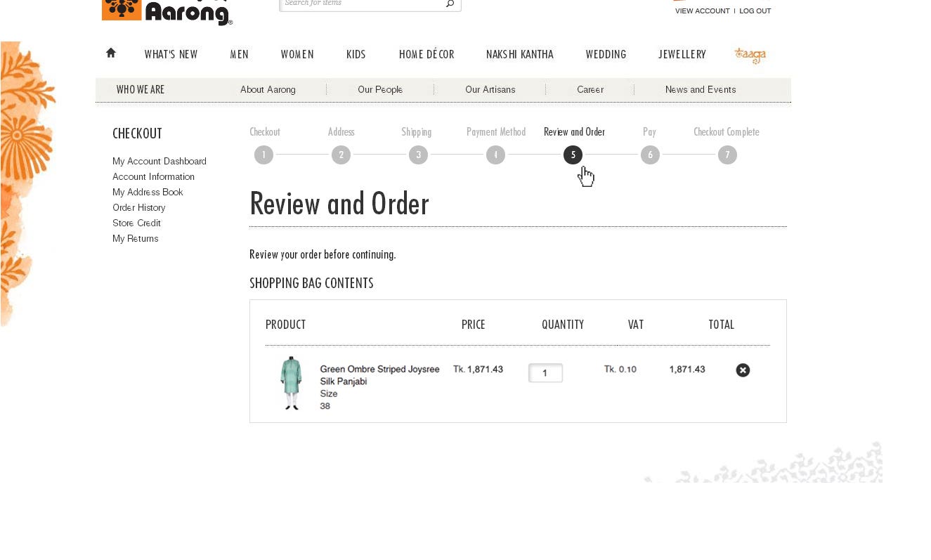
Task: Open Green Ombre Striped Joysree Silk Panjabi
Action: pyautogui.click(x=379, y=375)
